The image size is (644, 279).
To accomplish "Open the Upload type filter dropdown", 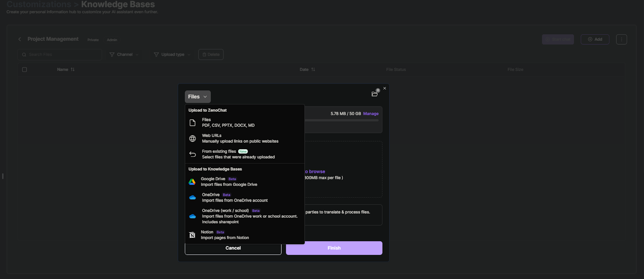I will 172,54.
